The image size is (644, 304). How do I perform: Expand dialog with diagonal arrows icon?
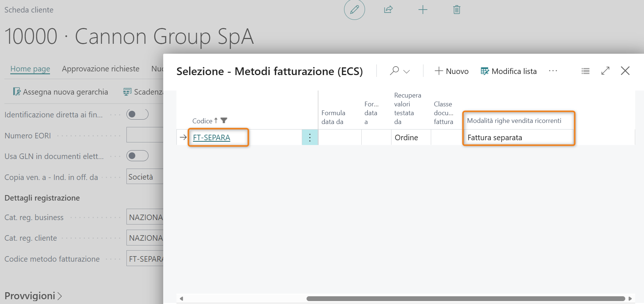tap(605, 71)
